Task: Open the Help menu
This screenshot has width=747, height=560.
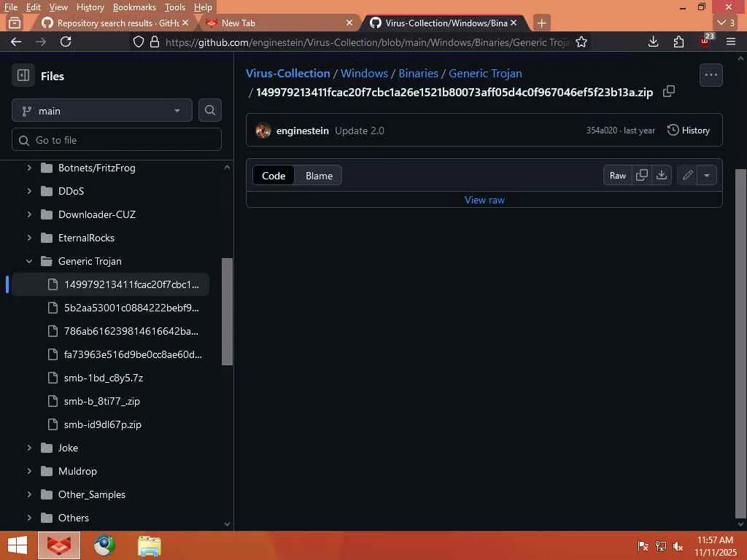Action: click(203, 7)
